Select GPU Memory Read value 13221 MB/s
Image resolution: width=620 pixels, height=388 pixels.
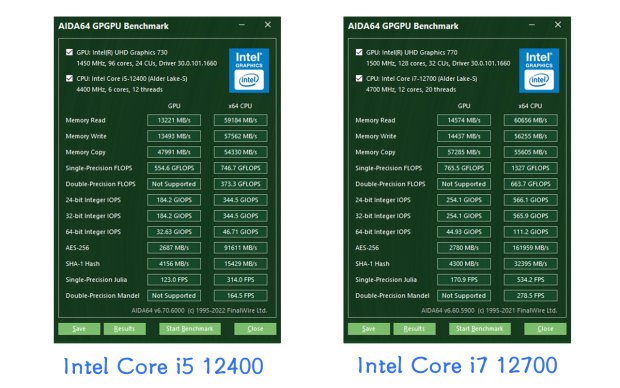tap(174, 120)
